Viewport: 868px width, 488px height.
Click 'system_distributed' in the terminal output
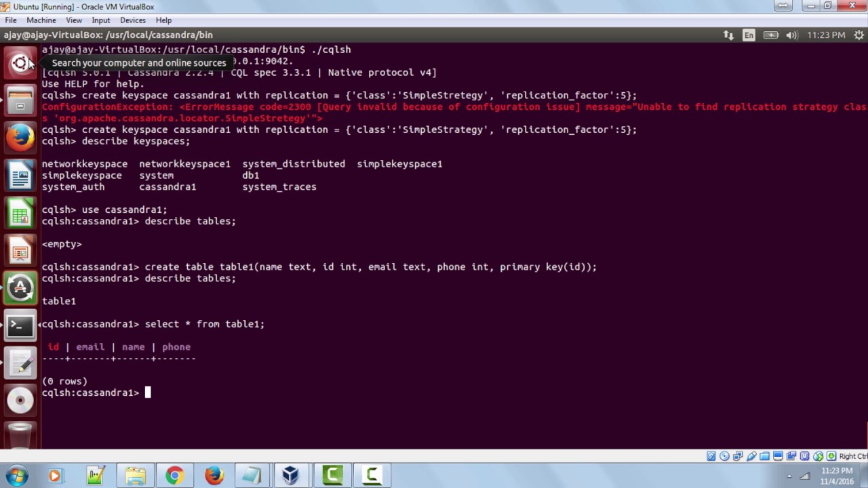[294, 163]
